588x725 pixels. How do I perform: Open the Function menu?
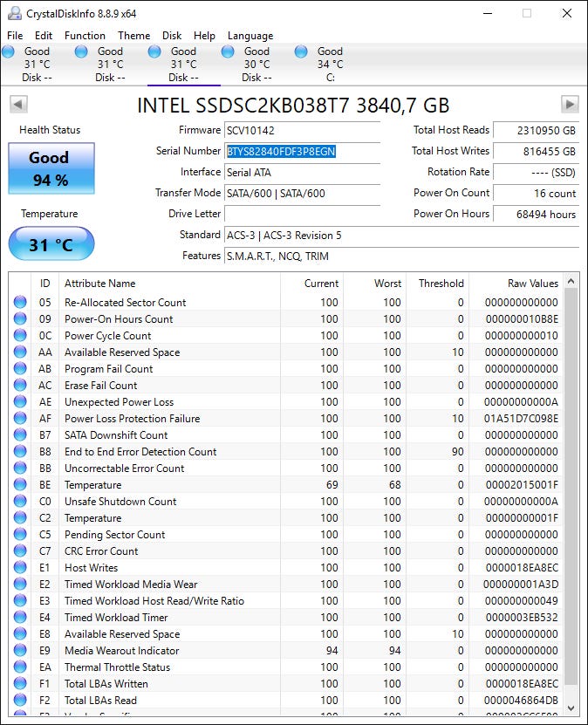coord(85,36)
